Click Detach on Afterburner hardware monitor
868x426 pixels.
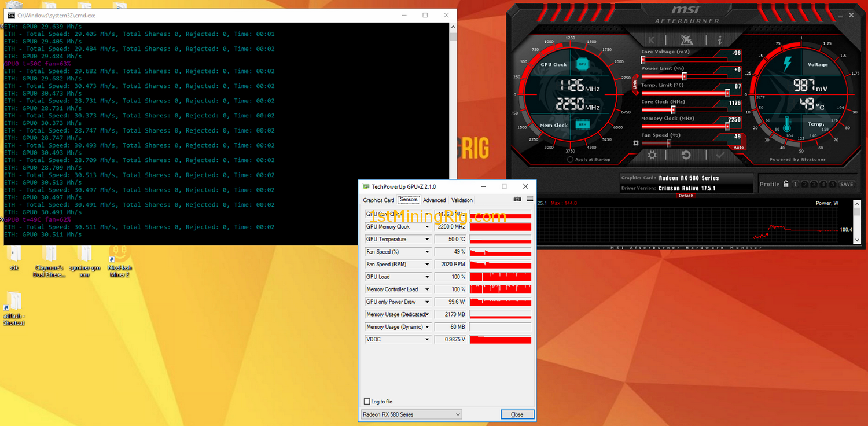(x=686, y=196)
